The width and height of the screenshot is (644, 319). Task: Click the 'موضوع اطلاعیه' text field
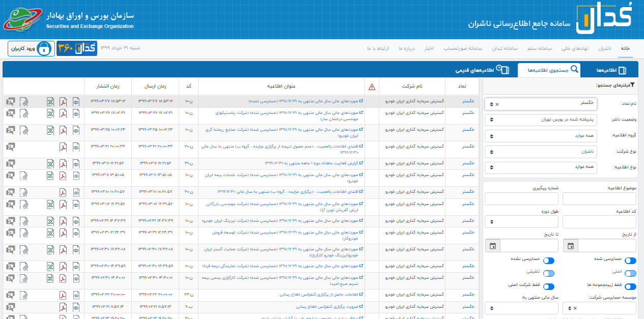599,198
